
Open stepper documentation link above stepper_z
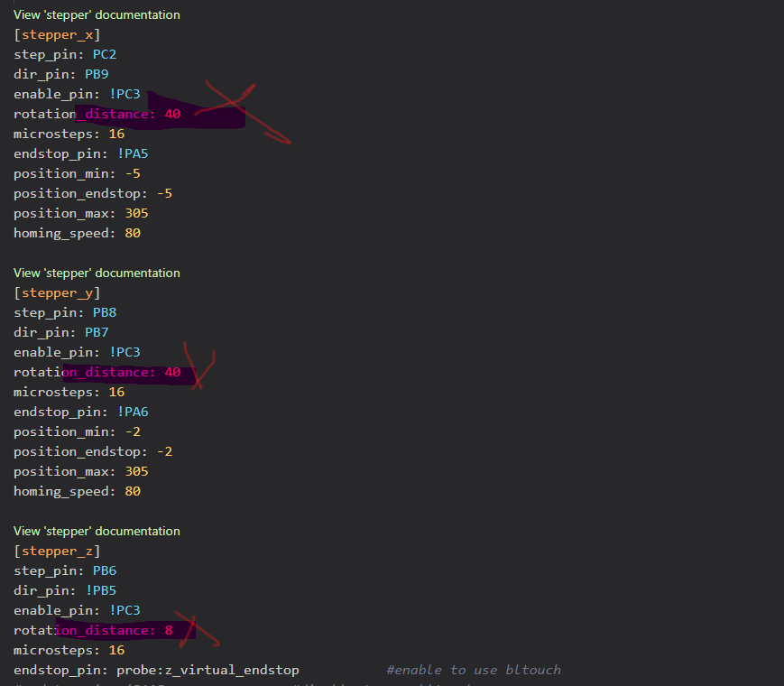(x=97, y=532)
